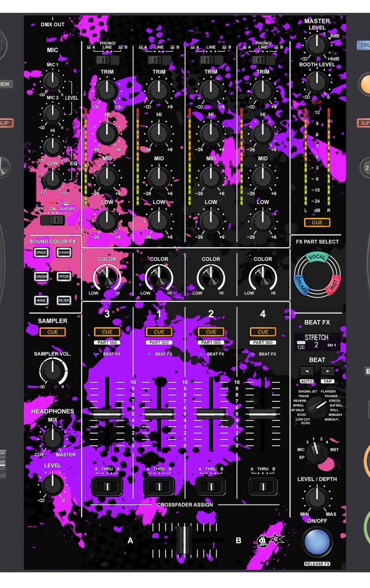Click the Beat right arrow button

[x=328, y=371]
